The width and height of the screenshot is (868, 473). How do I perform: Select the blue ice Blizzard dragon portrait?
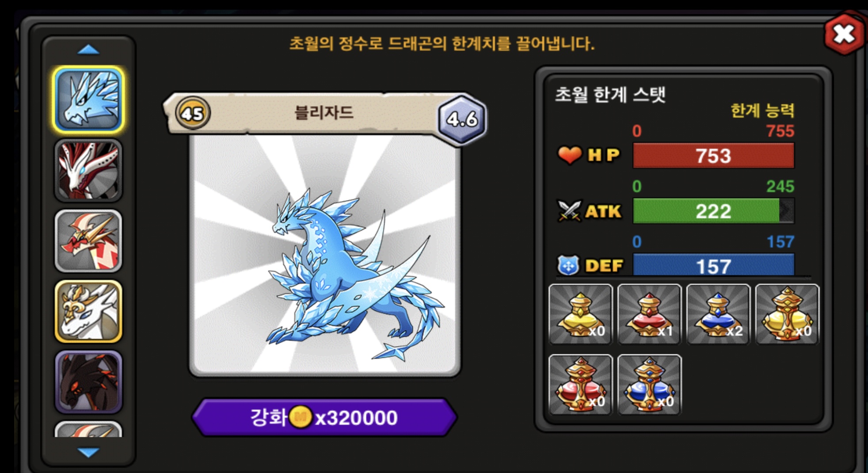coord(88,100)
